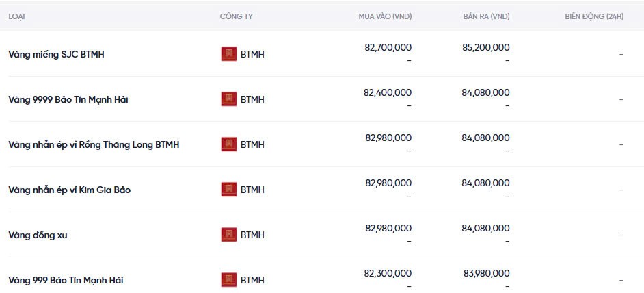Click the CÔNG TY column header
The height and width of the screenshot is (293, 644).
click(236, 16)
